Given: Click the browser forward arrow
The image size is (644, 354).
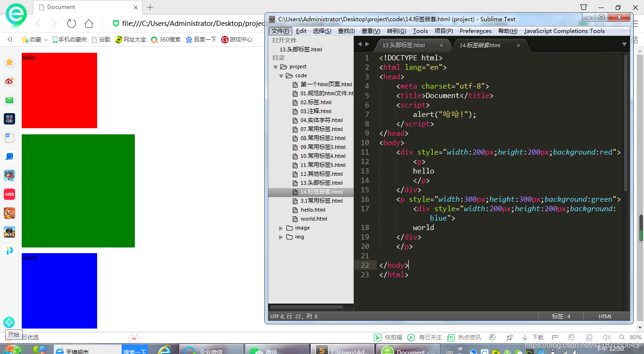Looking at the screenshot, I should 54,24.
